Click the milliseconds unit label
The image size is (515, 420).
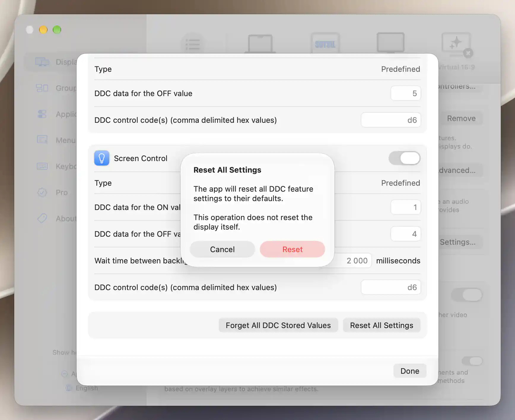point(398,260)
